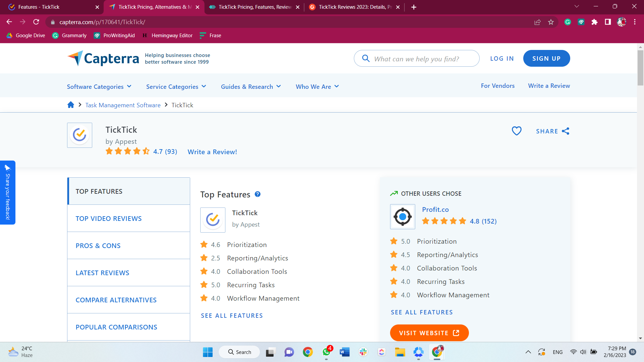Open Grammarly from the bookmarks bar
644x362 pixels.
pos(69,35)
